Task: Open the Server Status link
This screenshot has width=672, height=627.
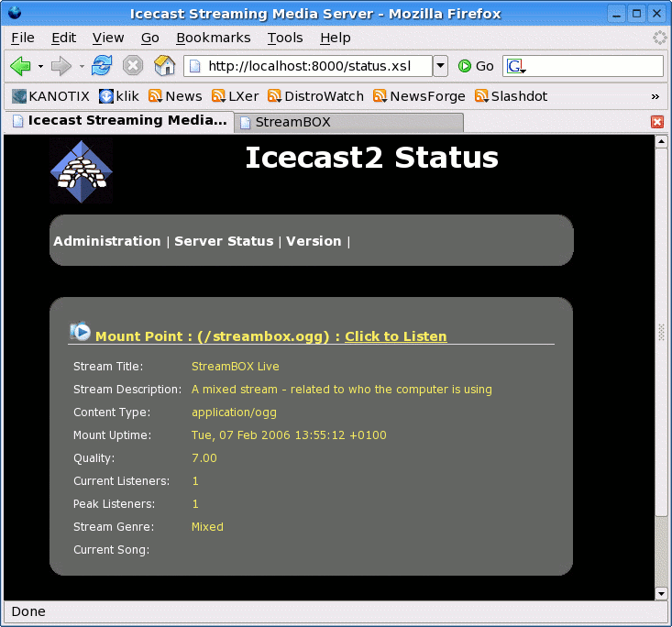Action: pyautogui.click(x=224, y=241)
